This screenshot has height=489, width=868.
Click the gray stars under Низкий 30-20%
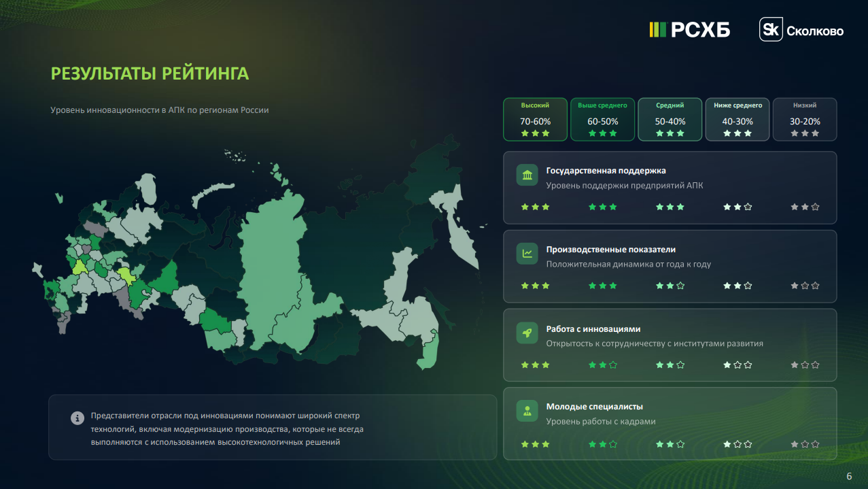click(x=805, y=133)
